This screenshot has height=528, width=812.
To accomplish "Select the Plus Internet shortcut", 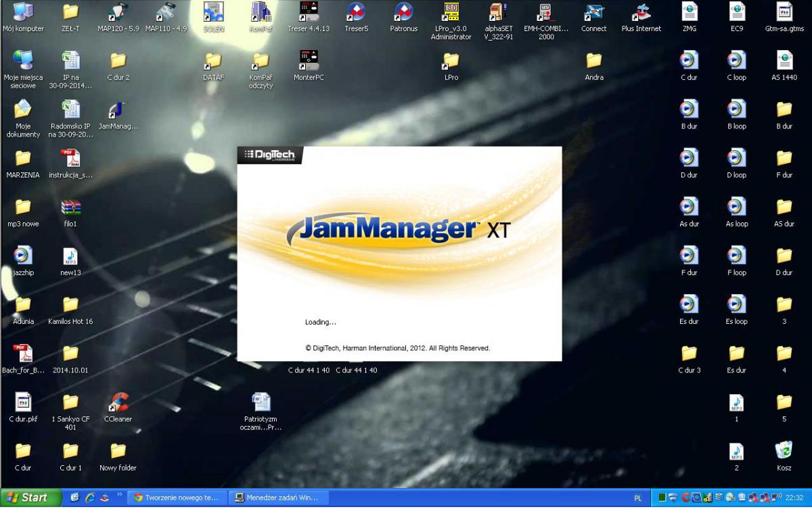I will (641, 18).
